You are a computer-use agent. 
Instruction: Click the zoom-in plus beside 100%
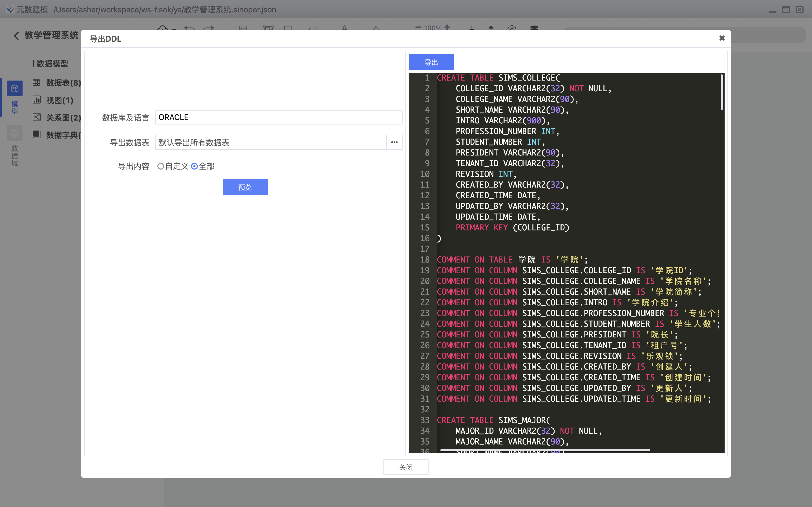point(447,28)
